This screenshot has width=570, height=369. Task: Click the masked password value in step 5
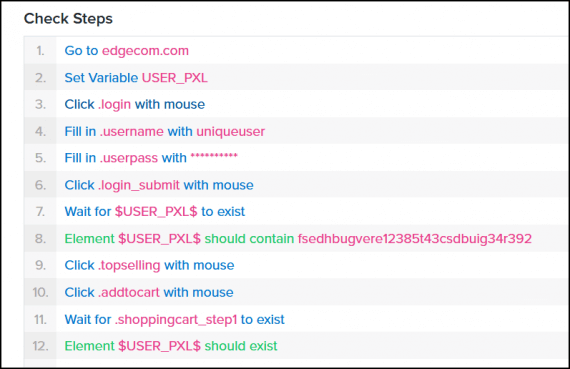click(x=214, y=156)
